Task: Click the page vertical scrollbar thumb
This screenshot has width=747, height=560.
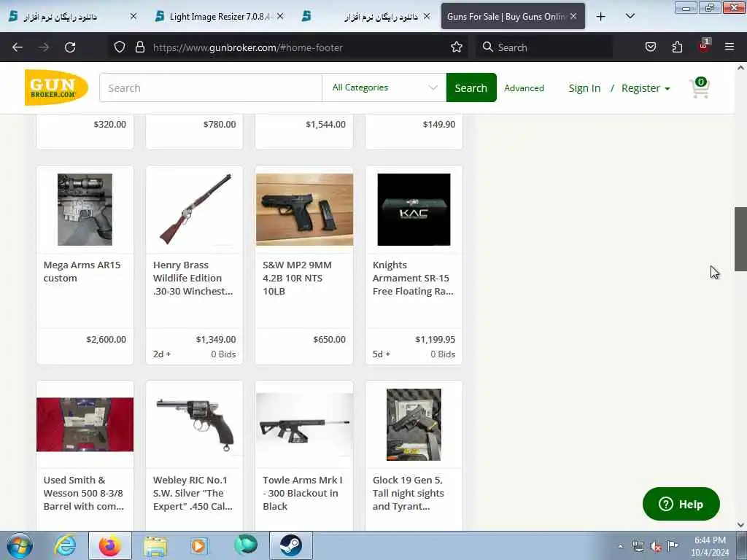Action: [740, 239]
